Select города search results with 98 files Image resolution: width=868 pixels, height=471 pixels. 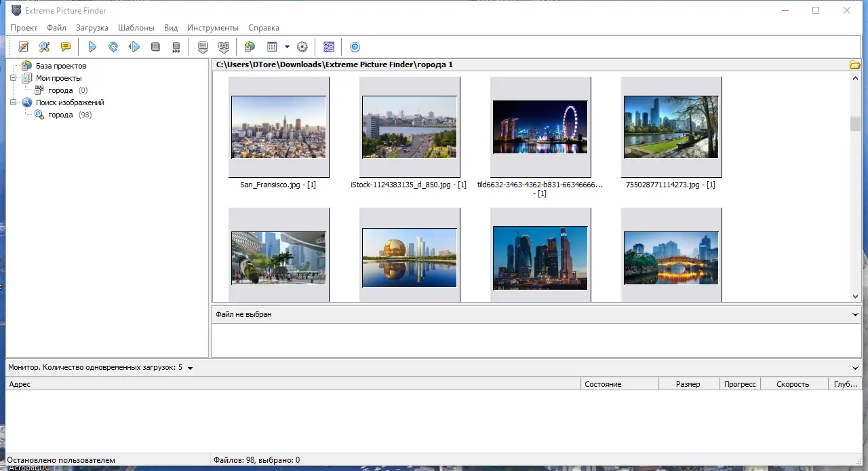click(x=60, y=115)
